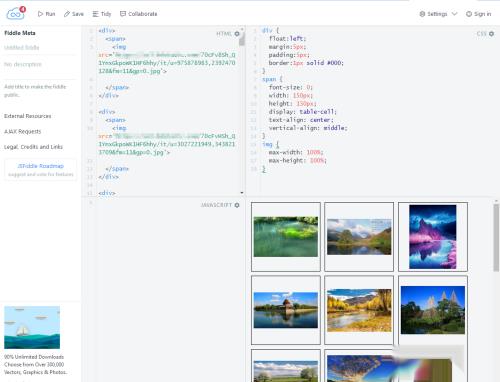Viewport: 500px width, 382px height.
Task: Click the 'max-height: 100%;' line
Action: pyautogui.click(x=298, y=160)
